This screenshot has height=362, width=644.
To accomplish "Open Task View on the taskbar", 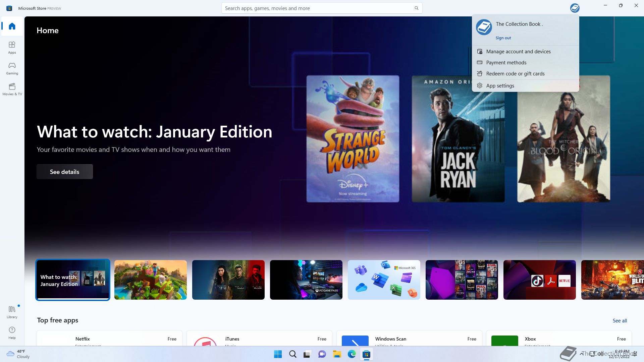I will coord(307,354).
